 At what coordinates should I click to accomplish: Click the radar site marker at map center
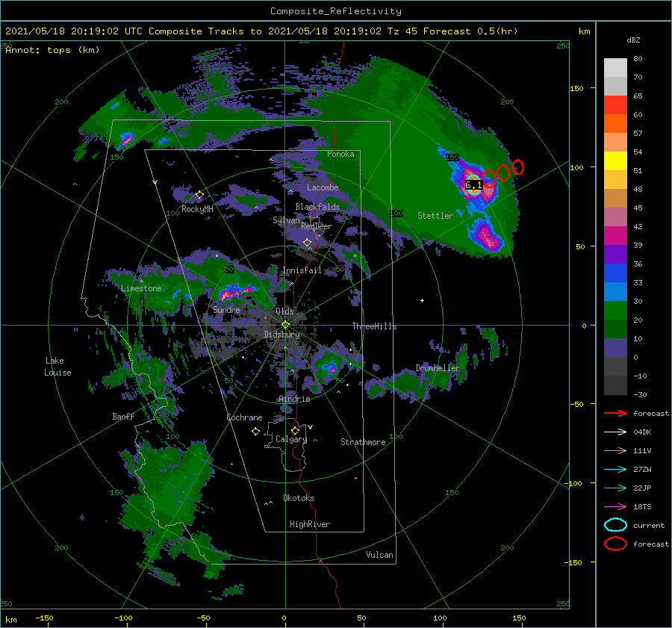click(x=285, y=325)
